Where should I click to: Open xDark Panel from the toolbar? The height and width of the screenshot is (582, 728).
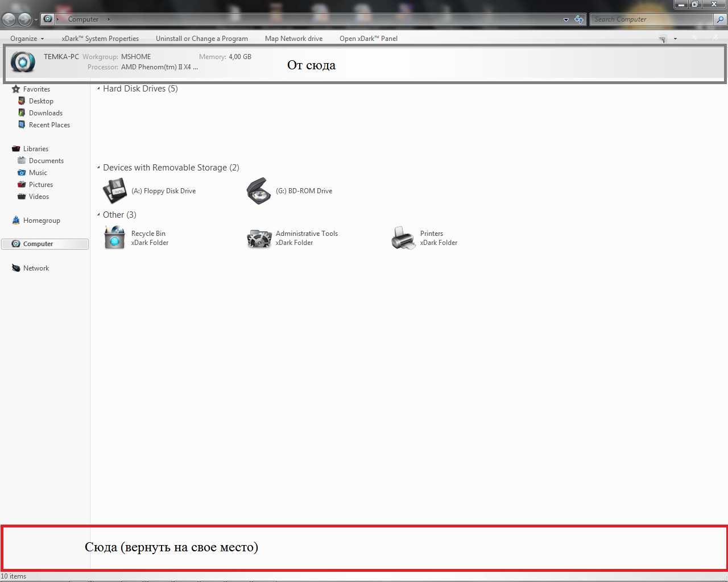click(x=369, y=39)
